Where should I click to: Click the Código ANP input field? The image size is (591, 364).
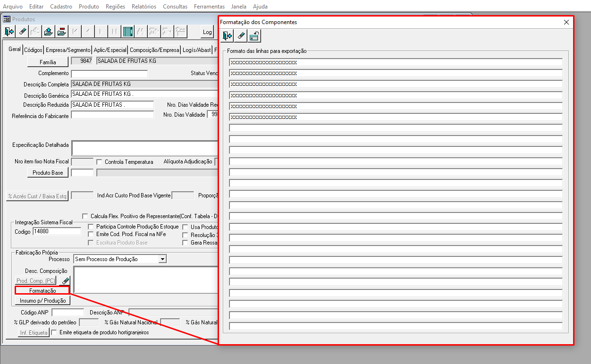(68, 313)
